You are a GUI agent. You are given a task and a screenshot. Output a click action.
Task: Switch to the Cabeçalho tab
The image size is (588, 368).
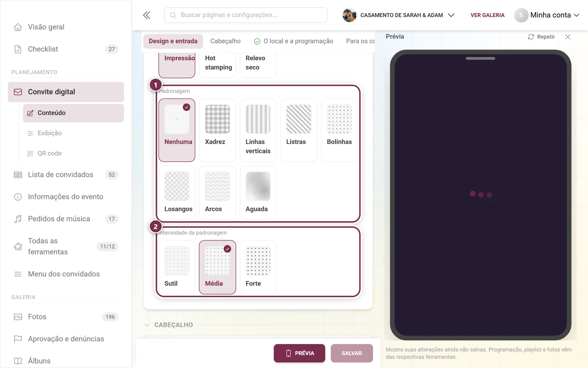(225, 41)
